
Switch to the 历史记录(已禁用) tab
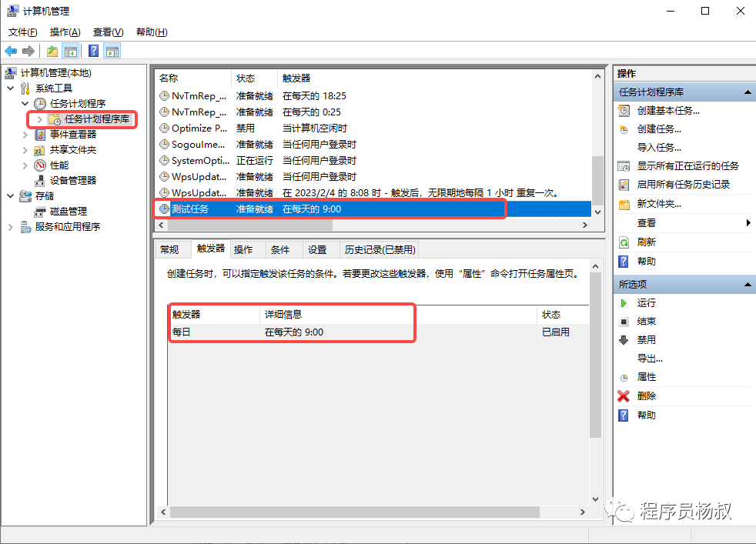(380, 249)
